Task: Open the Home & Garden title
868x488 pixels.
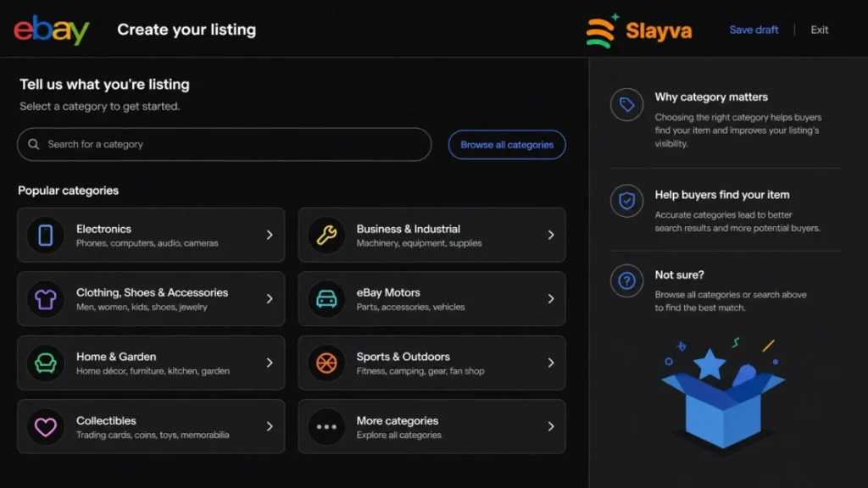Action: tap(116, 357)
